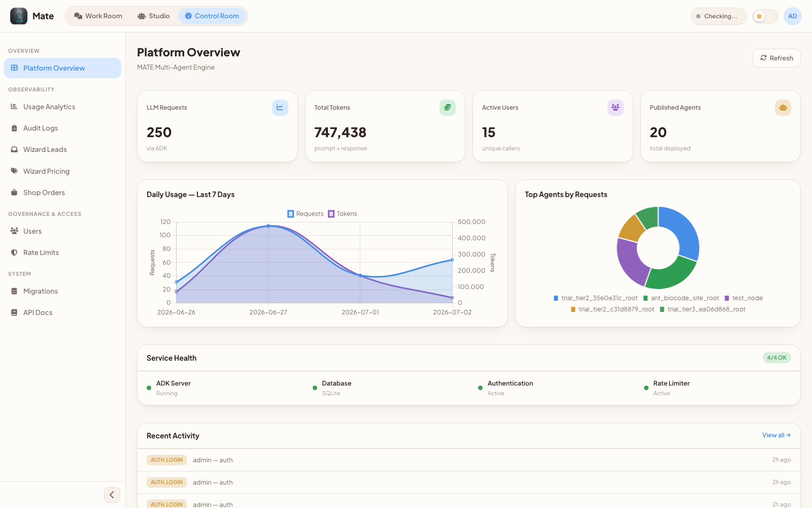The height and width of the screenshot is (508, 812).
Task: Toggle the Tokens series in chart legend
Action: [343, 214]
